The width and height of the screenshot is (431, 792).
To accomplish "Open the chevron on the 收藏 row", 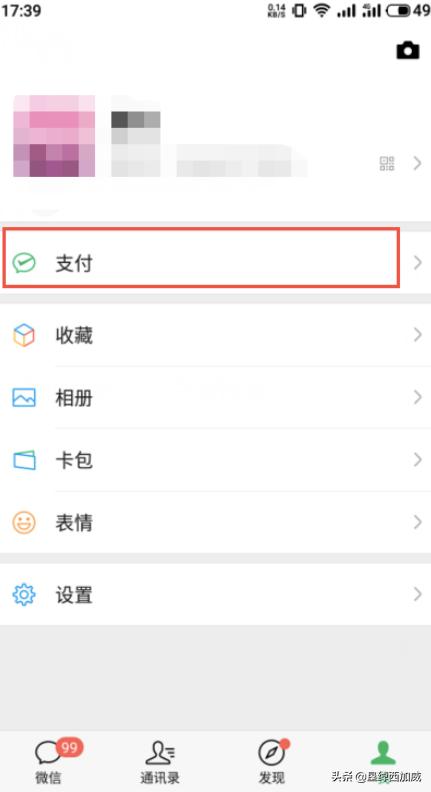I will click(x=417, y=334).
